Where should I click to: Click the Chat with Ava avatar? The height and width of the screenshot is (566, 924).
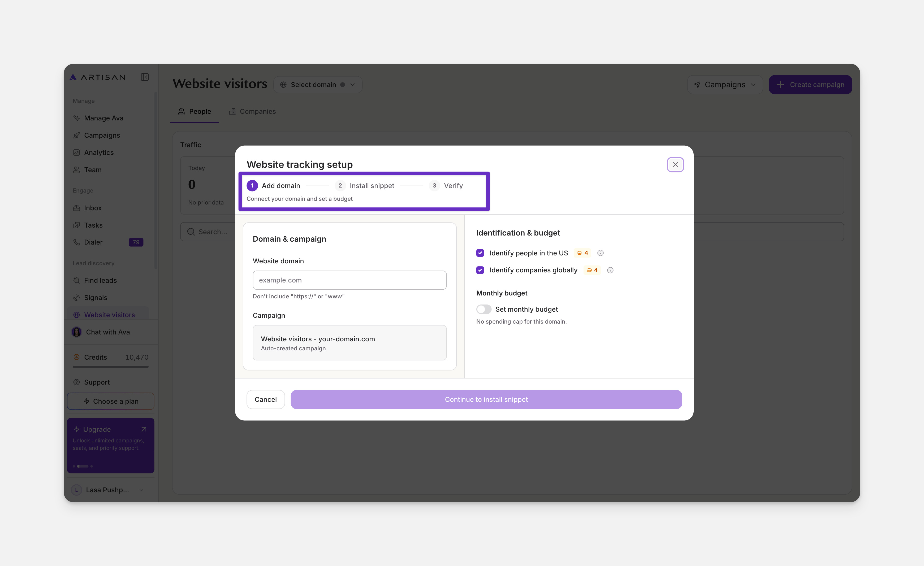pyautogui.click(x=76, y=332)
